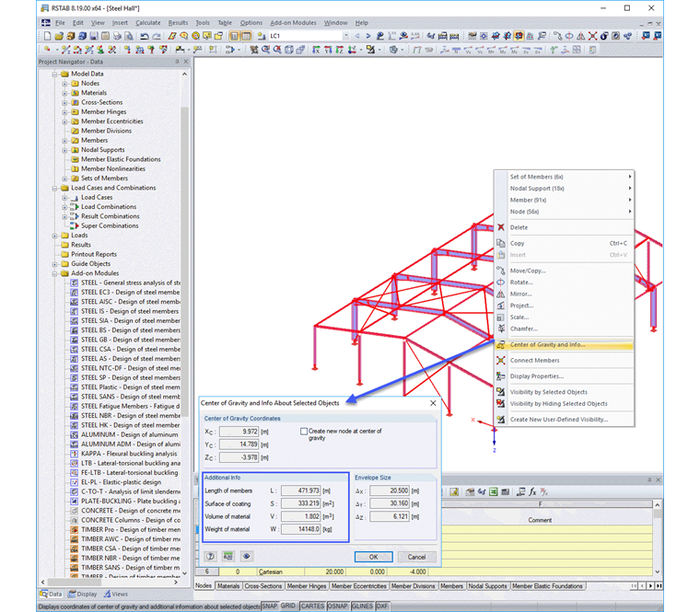Expand Set of Members (6x) submenu
Viewport: 700px width, 612px height.
point(565,177)
